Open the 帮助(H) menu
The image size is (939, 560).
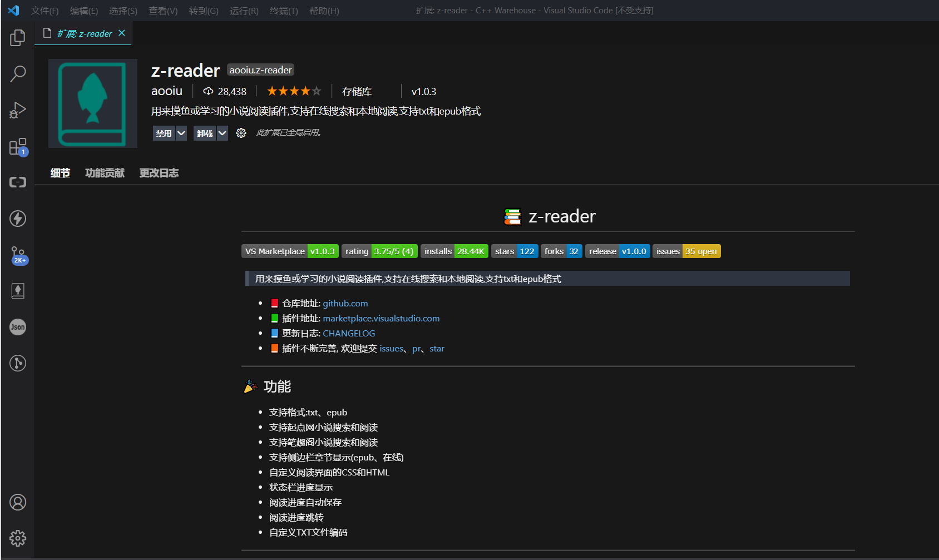tap(324, 11)
